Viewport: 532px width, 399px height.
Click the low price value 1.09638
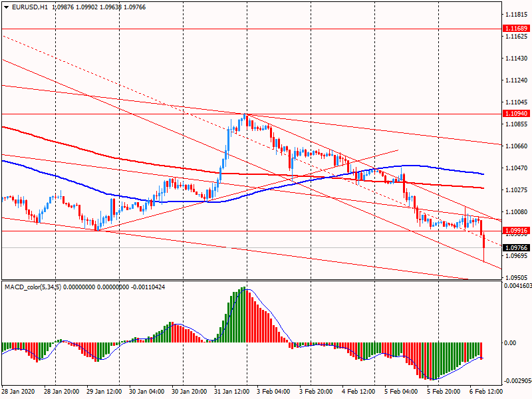(x=110, y=7)
